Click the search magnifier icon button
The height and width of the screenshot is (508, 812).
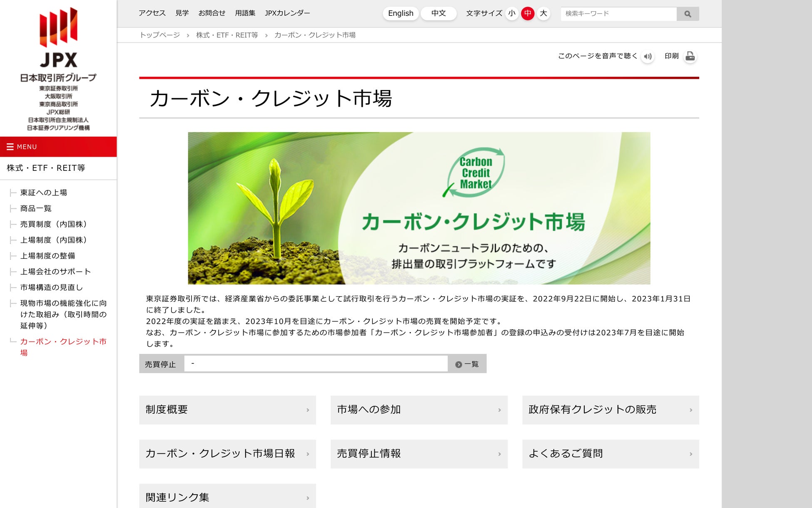[x=687, y=14]
